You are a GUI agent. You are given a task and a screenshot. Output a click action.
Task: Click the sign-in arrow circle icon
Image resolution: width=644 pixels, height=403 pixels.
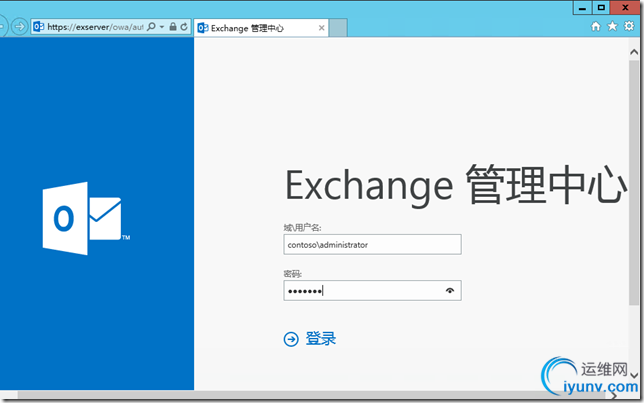pos(291,339)
